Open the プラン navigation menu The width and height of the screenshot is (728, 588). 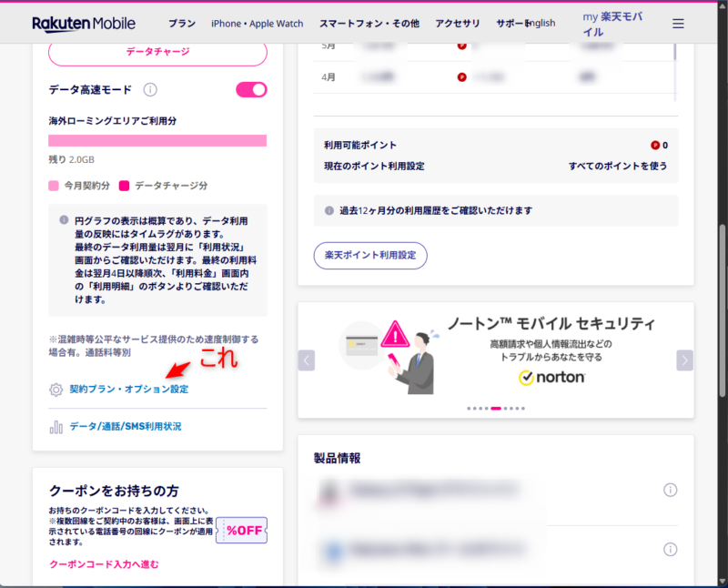pyautogui.click(x=182, y=24)
